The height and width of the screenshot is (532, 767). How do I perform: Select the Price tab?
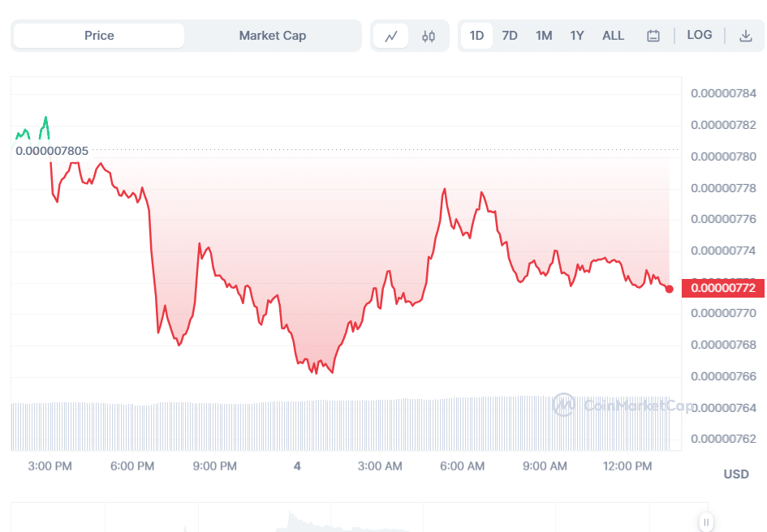99,36
